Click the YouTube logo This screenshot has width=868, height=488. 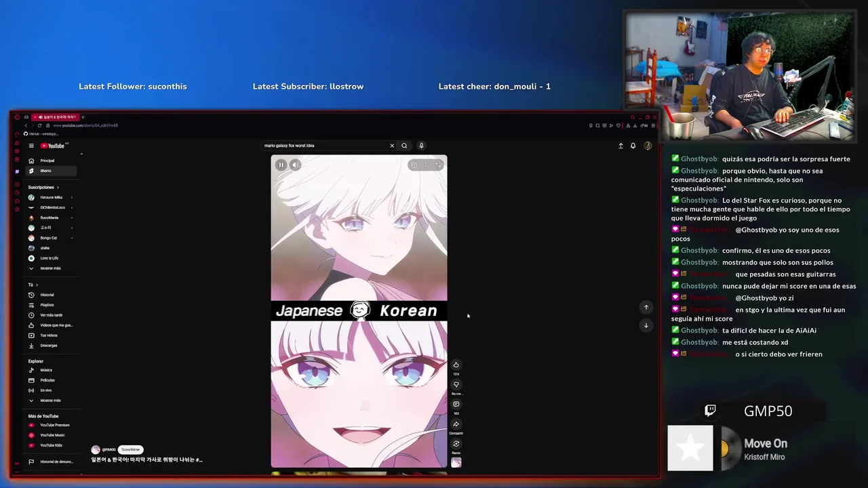pos(53,146)
